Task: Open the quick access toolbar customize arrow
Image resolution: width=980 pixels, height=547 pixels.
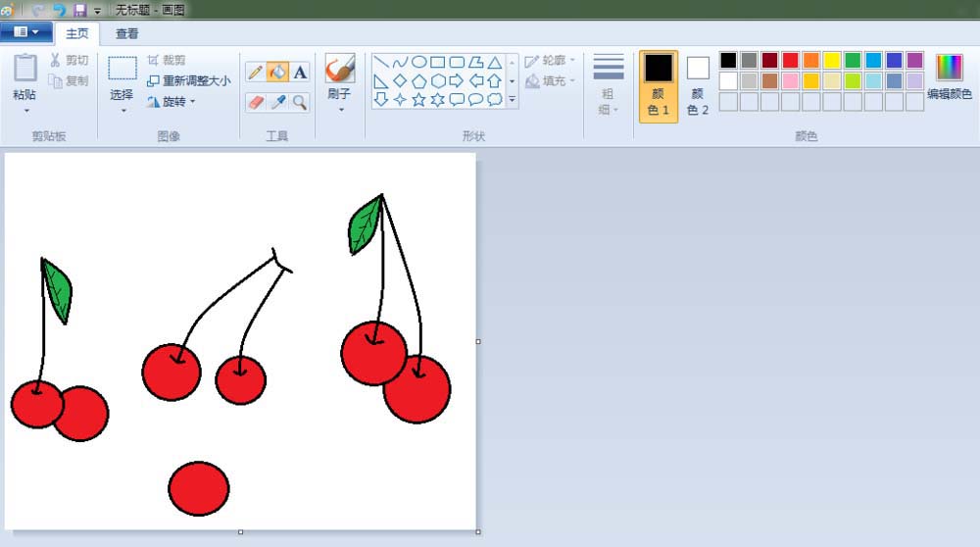Action: coord(97,11)
